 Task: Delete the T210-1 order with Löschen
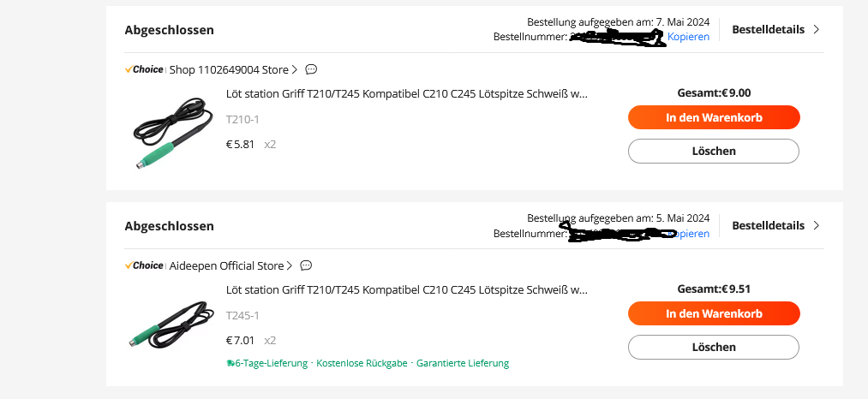pyautogui.click(x=713, y=151)
